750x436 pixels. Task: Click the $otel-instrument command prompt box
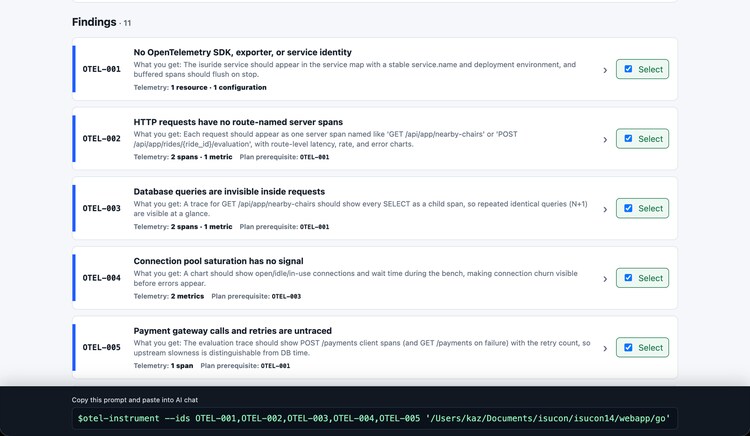(x=375, y=418)
